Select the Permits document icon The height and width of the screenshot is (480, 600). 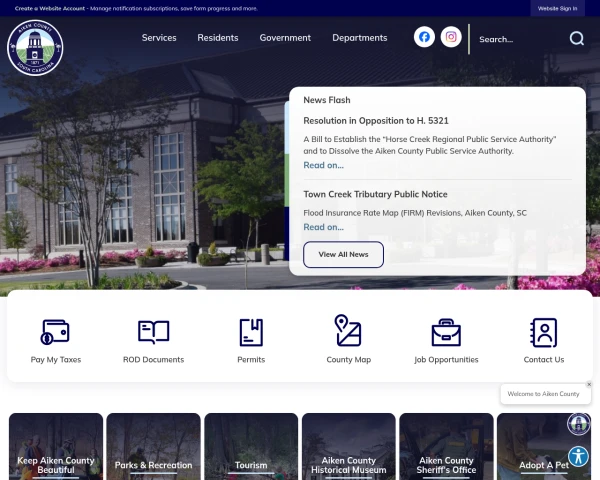coord(251,332)
